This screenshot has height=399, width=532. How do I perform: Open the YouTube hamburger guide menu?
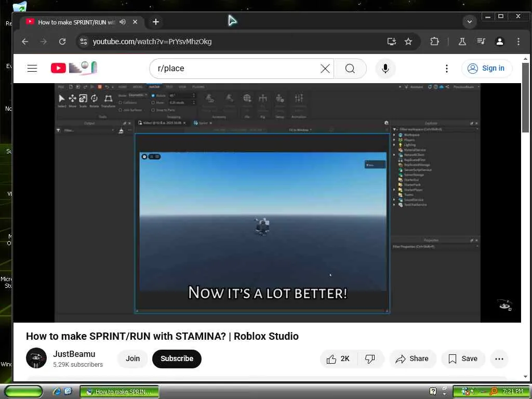click(x=32, y=68)
